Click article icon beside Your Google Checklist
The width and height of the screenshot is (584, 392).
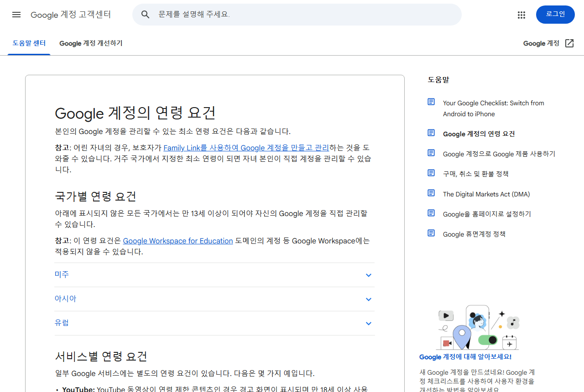coord(431,102)
